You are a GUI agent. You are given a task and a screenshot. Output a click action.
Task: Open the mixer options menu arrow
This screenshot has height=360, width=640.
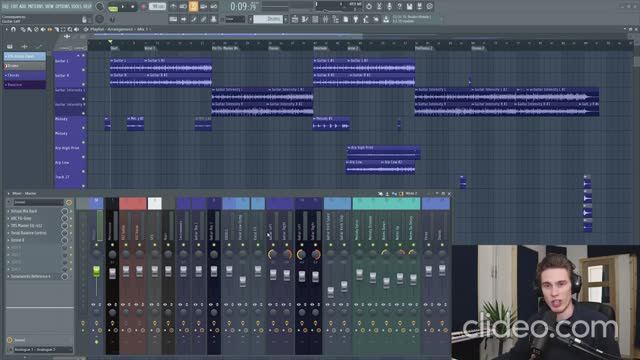9,193
